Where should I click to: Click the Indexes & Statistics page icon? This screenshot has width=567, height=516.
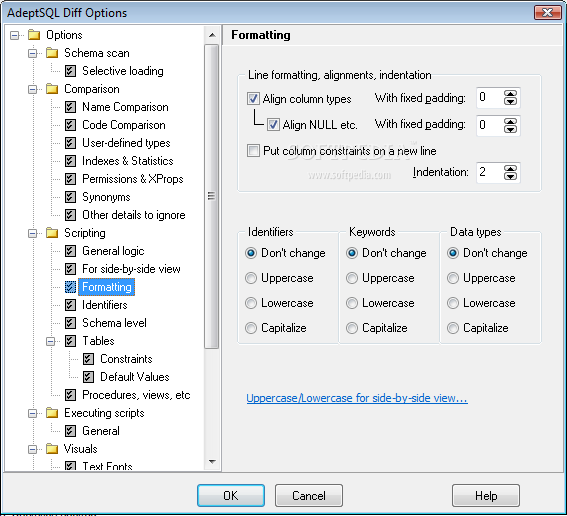click(x=70, y=161)
